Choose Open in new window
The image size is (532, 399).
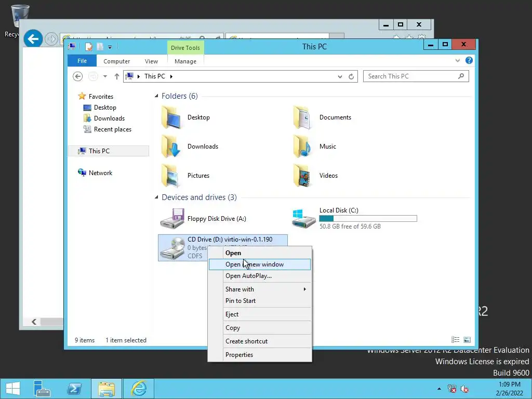pyautogui.click(x=260, y=264)
